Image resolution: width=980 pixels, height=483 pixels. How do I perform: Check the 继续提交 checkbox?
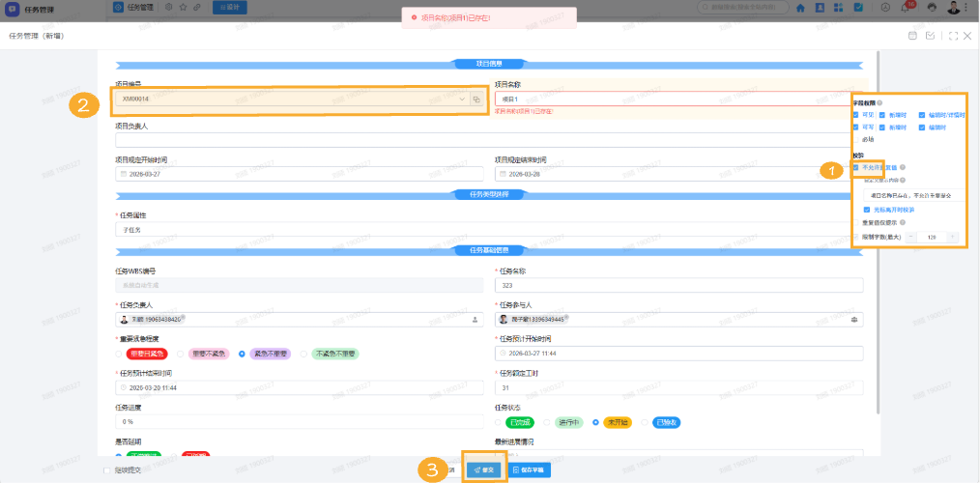tap(106, 470)
